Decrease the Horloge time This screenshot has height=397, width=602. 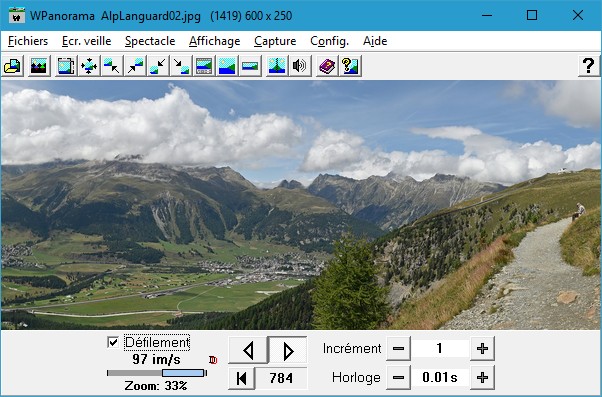pos(398,377)
